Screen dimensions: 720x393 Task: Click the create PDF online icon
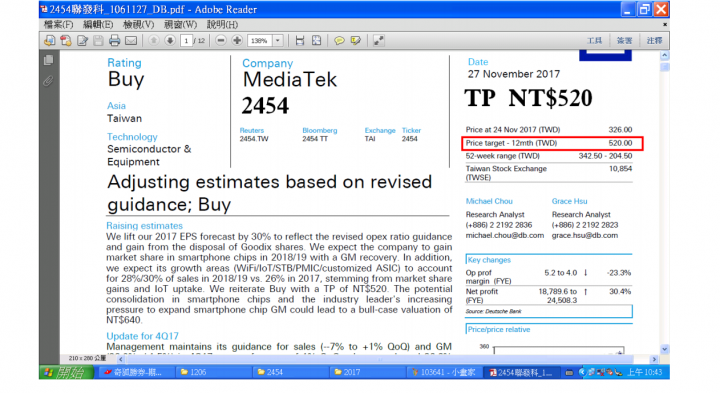pyautogui.click(x=66, y=41)
